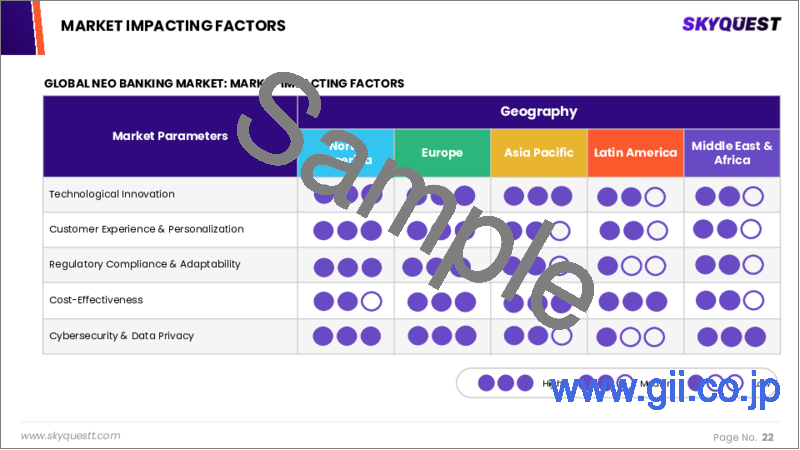
Task: Click the Geography header cell
Action: pyautogui.click(x=538, y=112)
